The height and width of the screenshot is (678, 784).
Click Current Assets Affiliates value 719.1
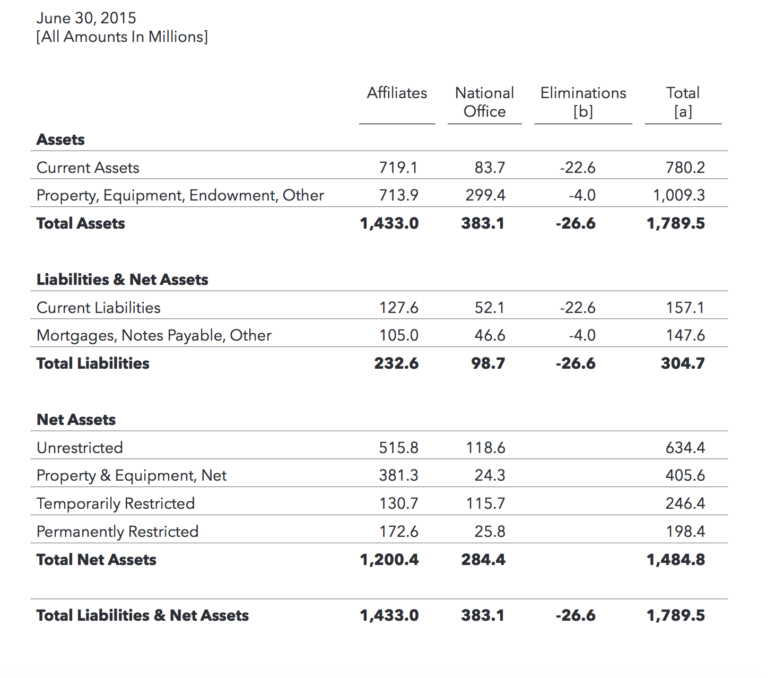[x=398, y=168]
